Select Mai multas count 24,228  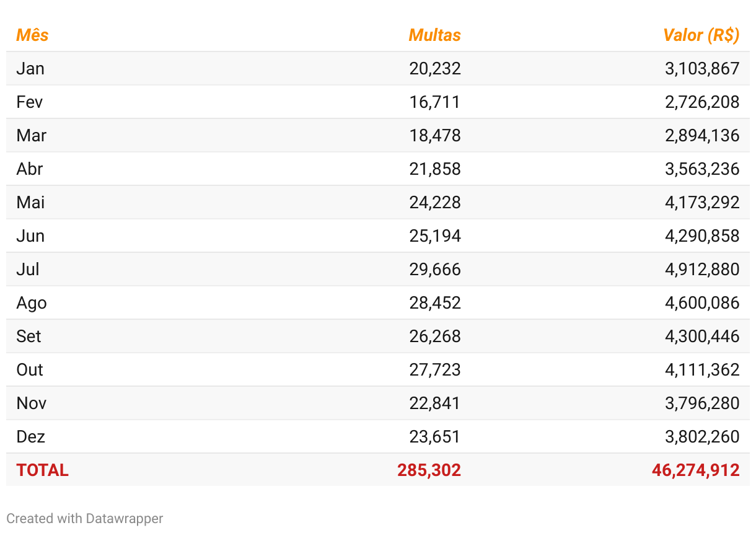(434, 202)
